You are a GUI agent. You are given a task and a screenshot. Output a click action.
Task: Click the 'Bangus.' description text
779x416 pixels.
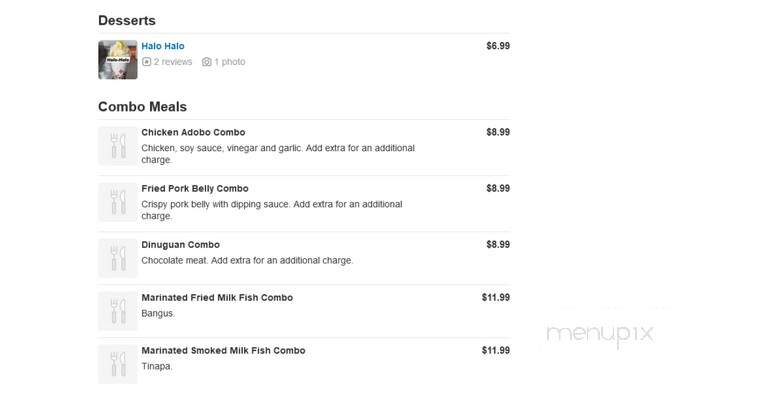[158, 314]
